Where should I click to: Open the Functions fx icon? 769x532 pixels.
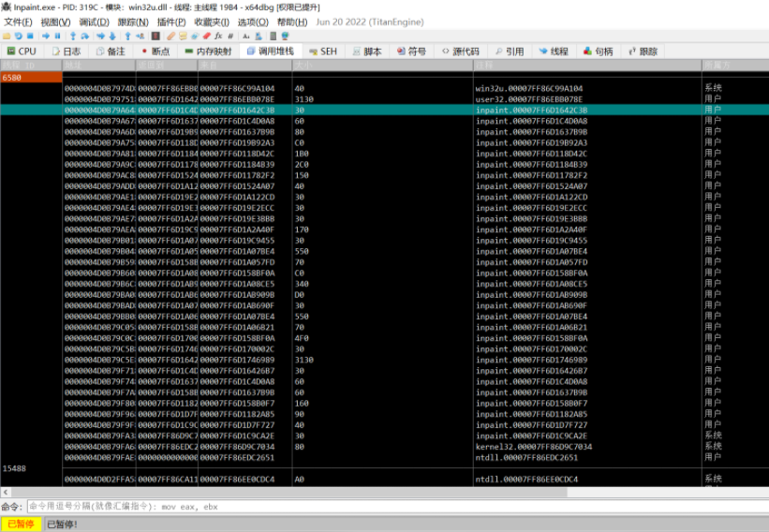218,36
